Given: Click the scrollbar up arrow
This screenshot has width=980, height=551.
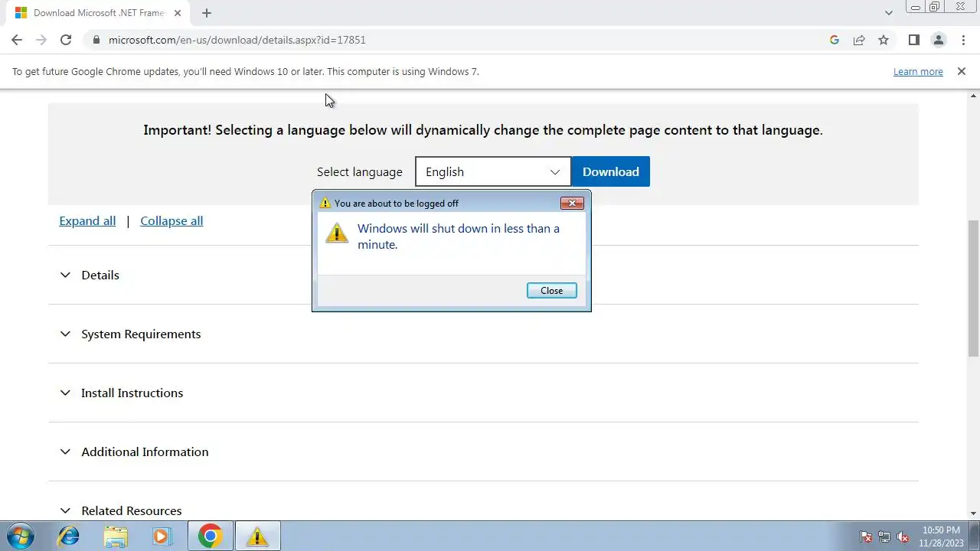Looking at the screenshot, I should coord(973,96).
